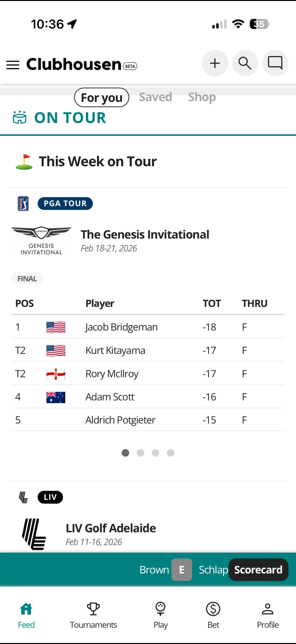Viewport: 296px width, 644px height.
Task: Open the Scorecard button
Action: click(x=258, y=570)
